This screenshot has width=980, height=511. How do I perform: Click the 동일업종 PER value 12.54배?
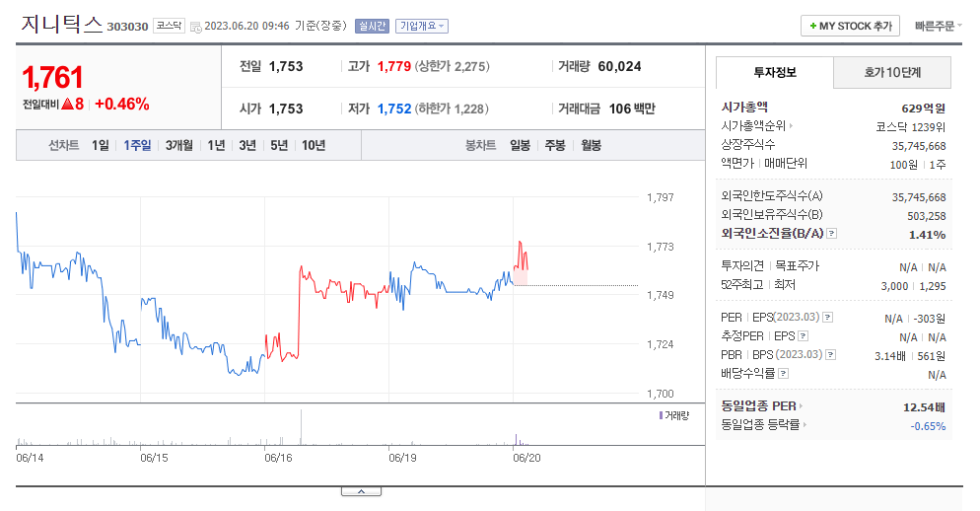point(925,407)
